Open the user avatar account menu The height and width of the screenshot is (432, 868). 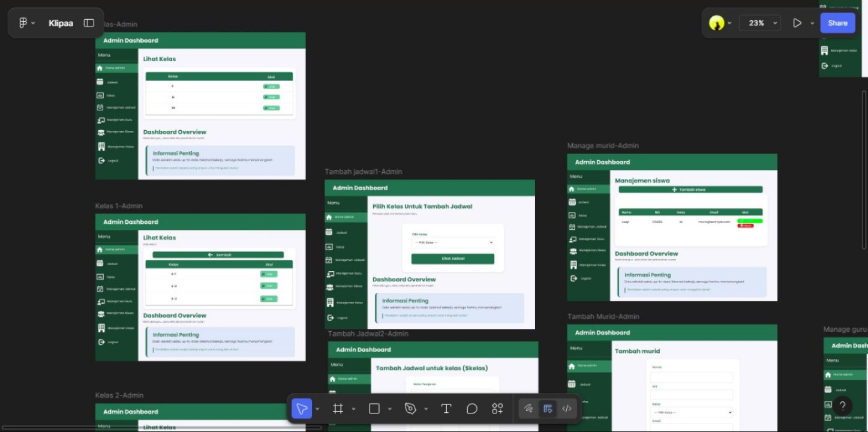(720, 23)
